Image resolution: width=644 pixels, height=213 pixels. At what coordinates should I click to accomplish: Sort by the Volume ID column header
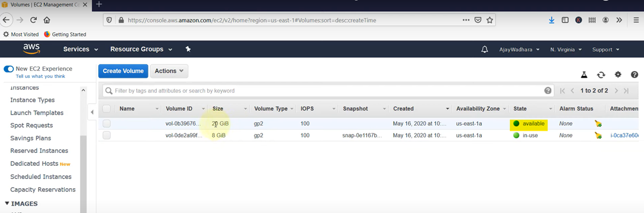pyautogui.click(x=179, y=108)
